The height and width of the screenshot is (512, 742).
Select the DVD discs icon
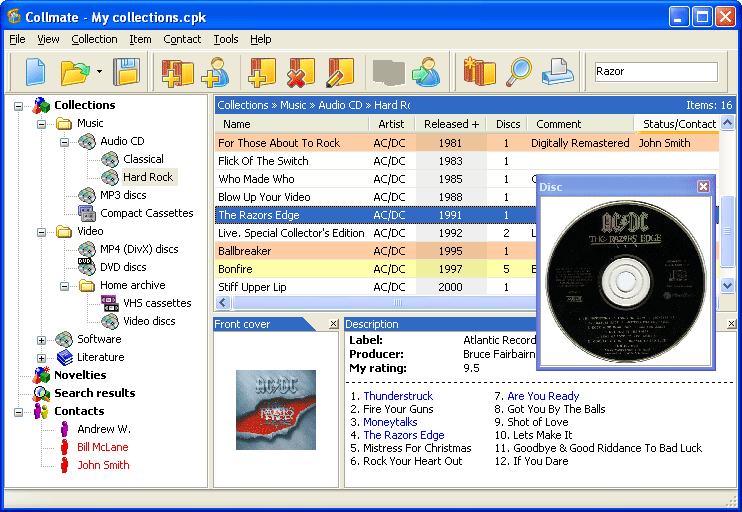(87, 267)
